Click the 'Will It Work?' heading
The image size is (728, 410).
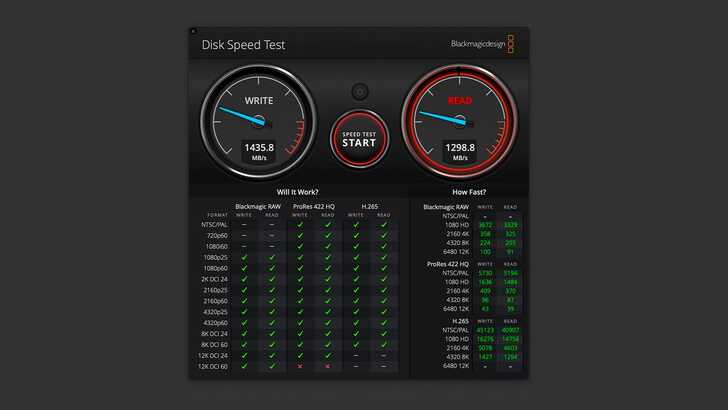click(298, 192)
